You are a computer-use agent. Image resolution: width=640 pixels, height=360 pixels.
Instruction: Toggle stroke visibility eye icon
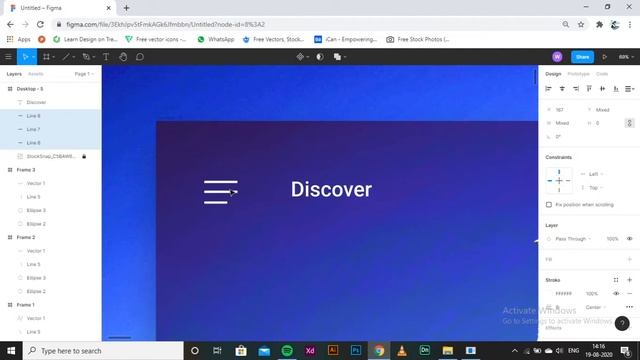pyautogui.click(x=616, y=293)
